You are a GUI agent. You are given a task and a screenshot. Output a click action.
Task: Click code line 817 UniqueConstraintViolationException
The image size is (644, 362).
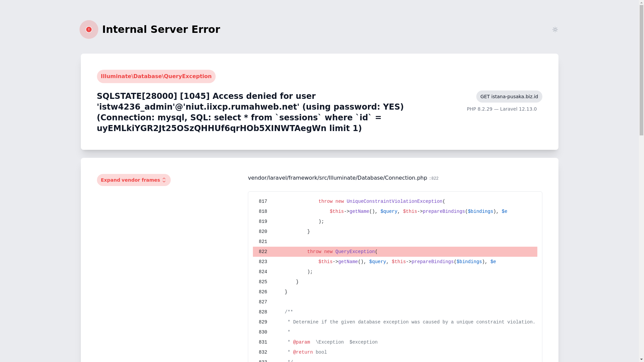click(x=395, y=201)
